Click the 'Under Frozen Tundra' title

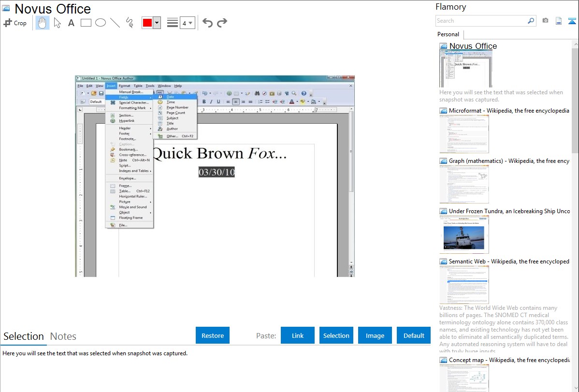[x=509, y=211]
